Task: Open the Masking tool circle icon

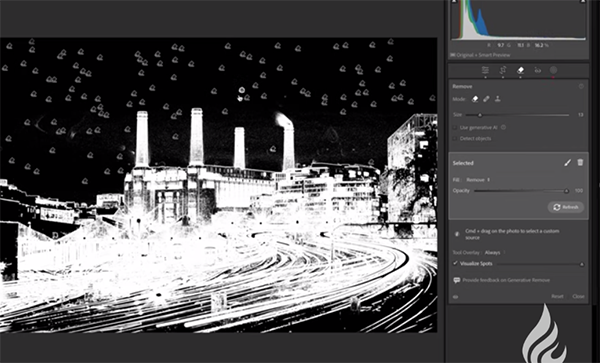Action: [x=553, y=70]
